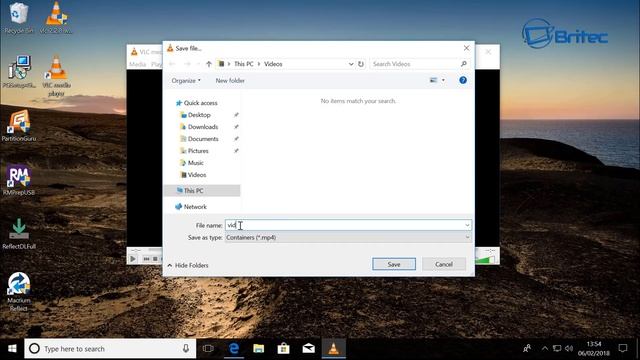Screen dimensions: 640x360
Task: Click the VLC previous track button
Action: [x=146, y=259]
